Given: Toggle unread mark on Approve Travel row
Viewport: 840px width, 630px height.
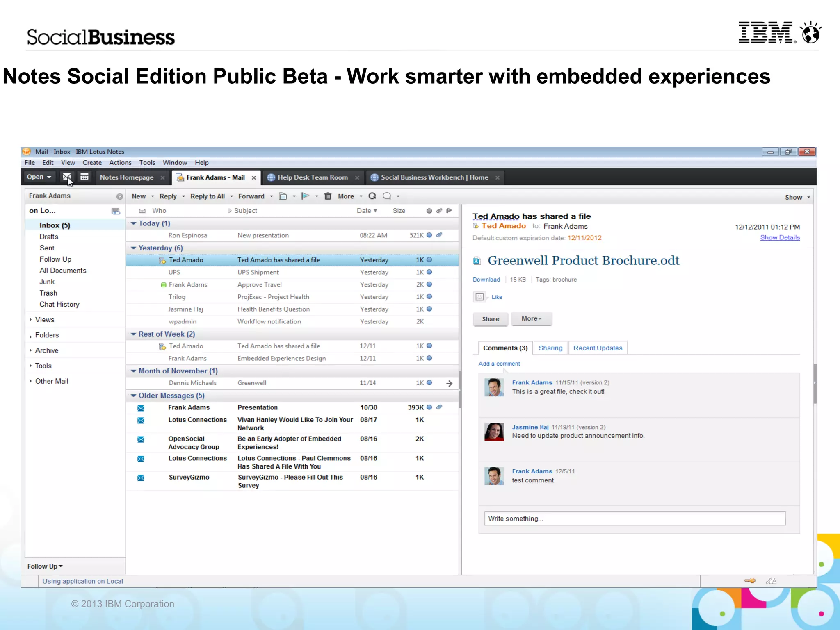Looking at the screenshot, I should 429,284.
